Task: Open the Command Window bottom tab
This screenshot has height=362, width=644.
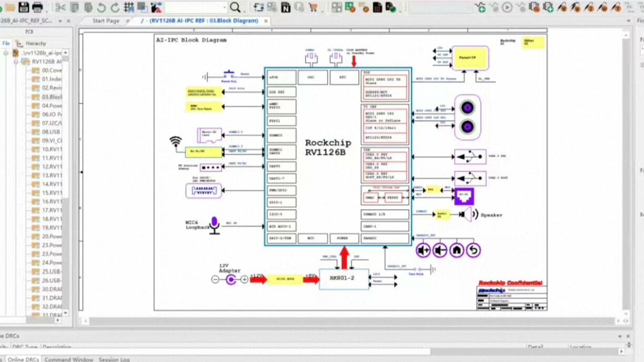Action: click(x=69, y=359)
